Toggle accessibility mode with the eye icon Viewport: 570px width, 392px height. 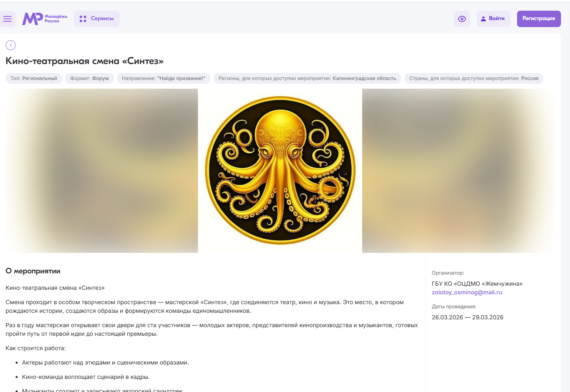click(462, 19)
